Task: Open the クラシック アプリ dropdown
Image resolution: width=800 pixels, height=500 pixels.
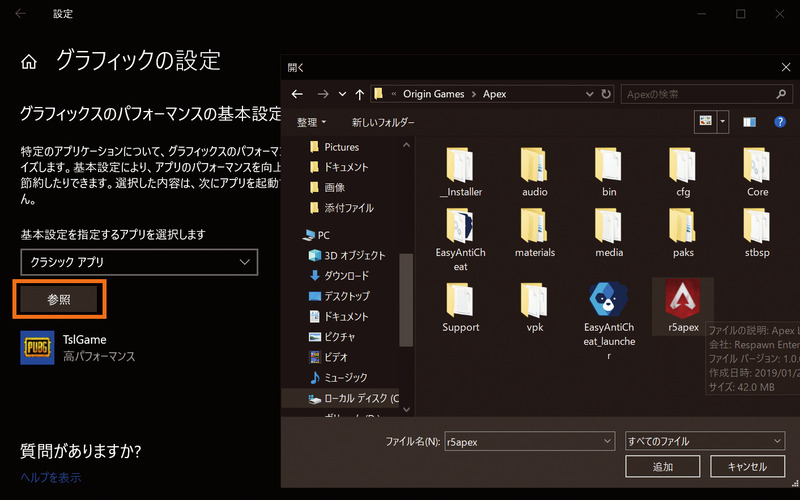Action: pos(139,262)
